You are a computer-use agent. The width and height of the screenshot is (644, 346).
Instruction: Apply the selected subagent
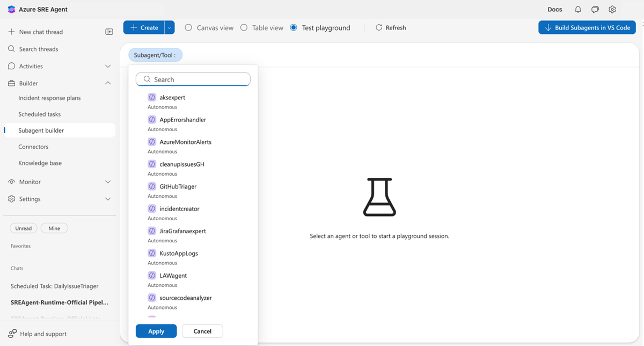(156, 331)
